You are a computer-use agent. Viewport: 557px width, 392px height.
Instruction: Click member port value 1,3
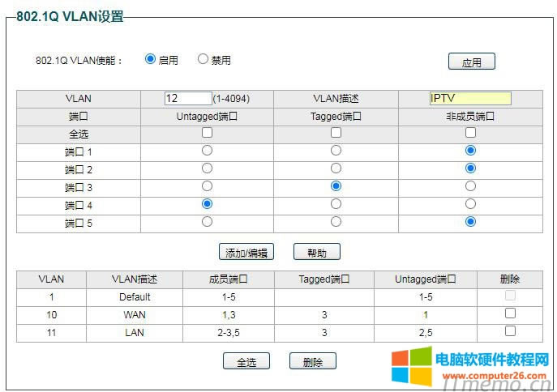point(229,315)
